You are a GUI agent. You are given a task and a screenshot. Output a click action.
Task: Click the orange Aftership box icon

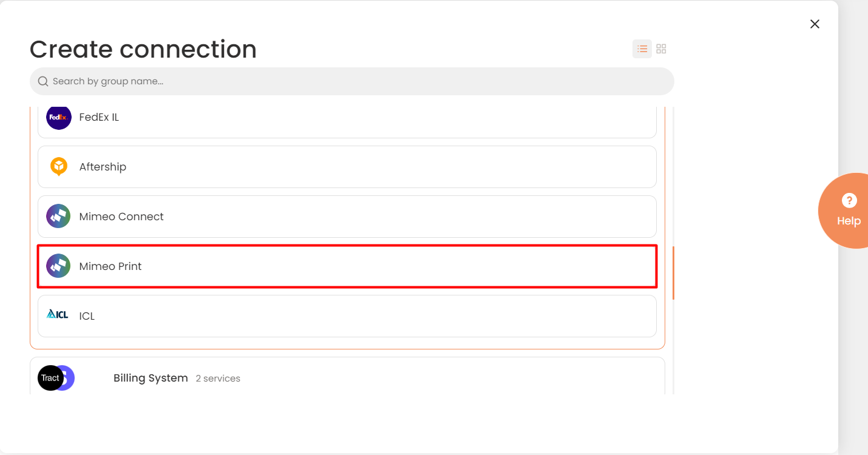[x=59, y=167]
